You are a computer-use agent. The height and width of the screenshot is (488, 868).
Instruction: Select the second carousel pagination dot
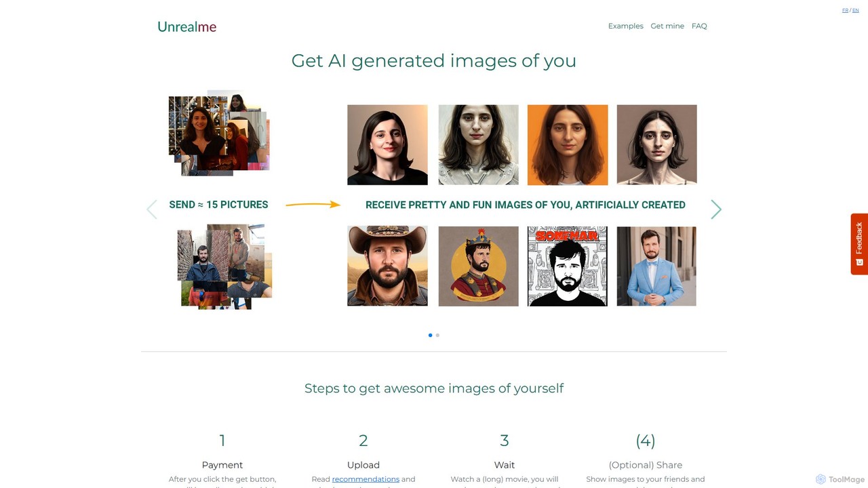pos(437,335)
